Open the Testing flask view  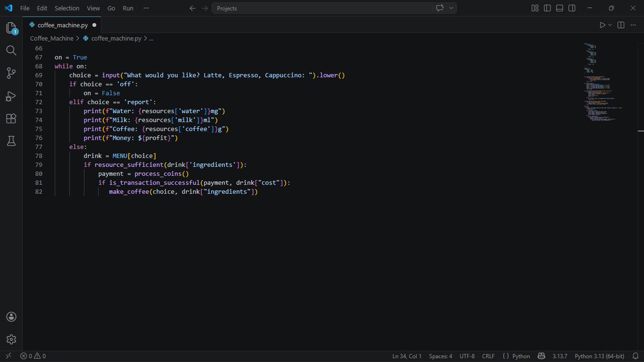[x=11, y=141]
